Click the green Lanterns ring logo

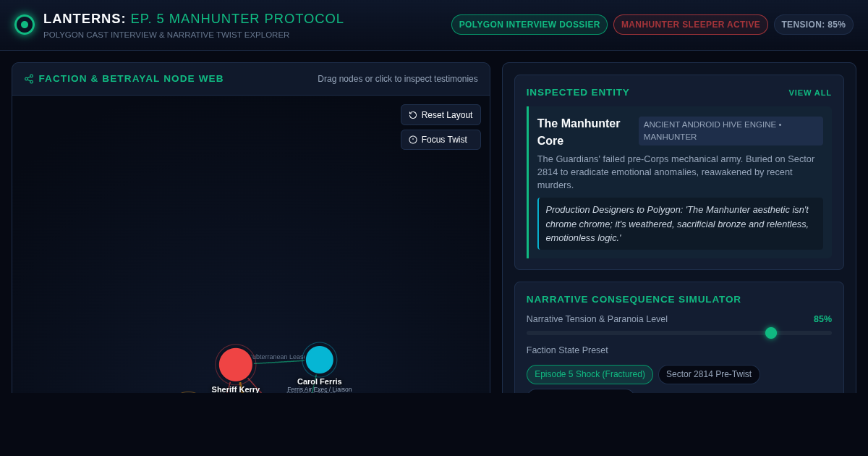click(25, 25)
